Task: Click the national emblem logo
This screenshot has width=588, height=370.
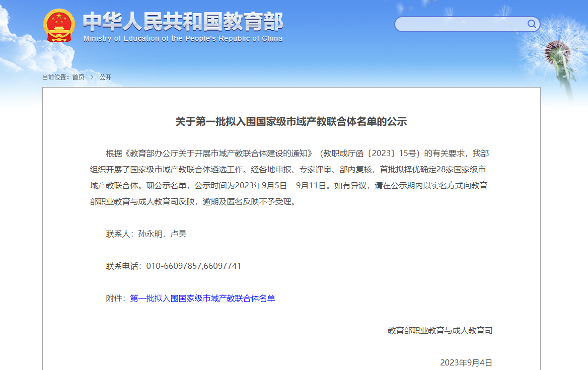Action: 59,26
